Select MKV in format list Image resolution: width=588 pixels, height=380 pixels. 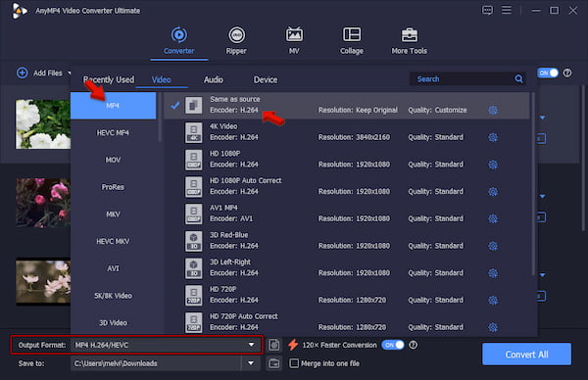113,214
